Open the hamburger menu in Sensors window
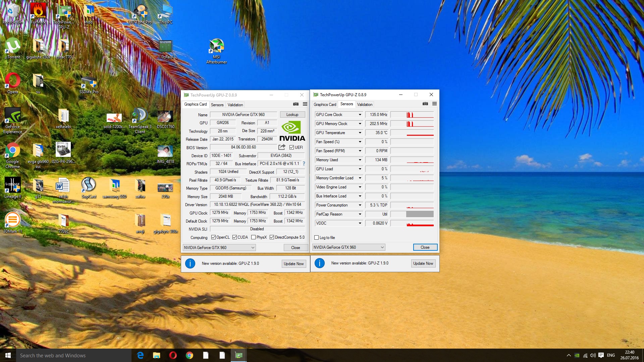 [434, 104]
